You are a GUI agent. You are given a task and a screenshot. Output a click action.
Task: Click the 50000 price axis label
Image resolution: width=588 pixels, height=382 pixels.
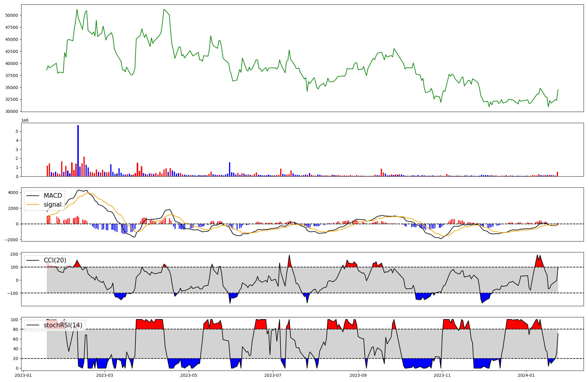point(12,15)
